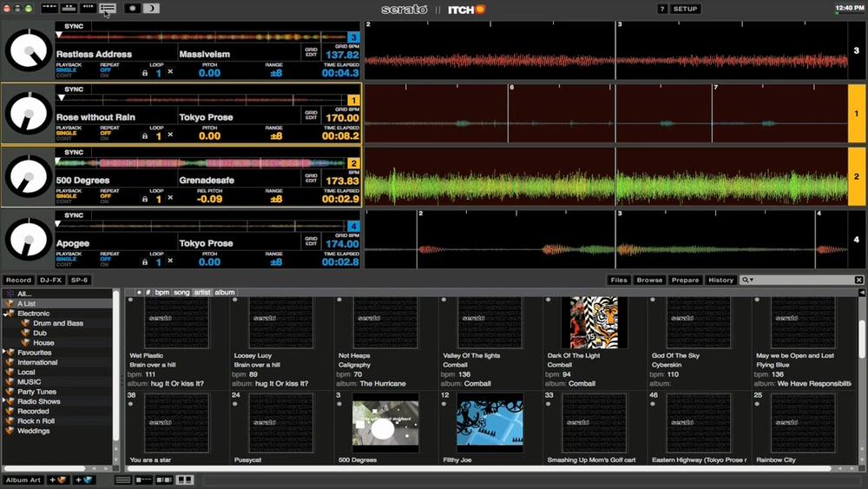The height and width of the screenshot is (489, 868).
Task: Switch to album art grid view 1 icon
Action: [164, 480]
